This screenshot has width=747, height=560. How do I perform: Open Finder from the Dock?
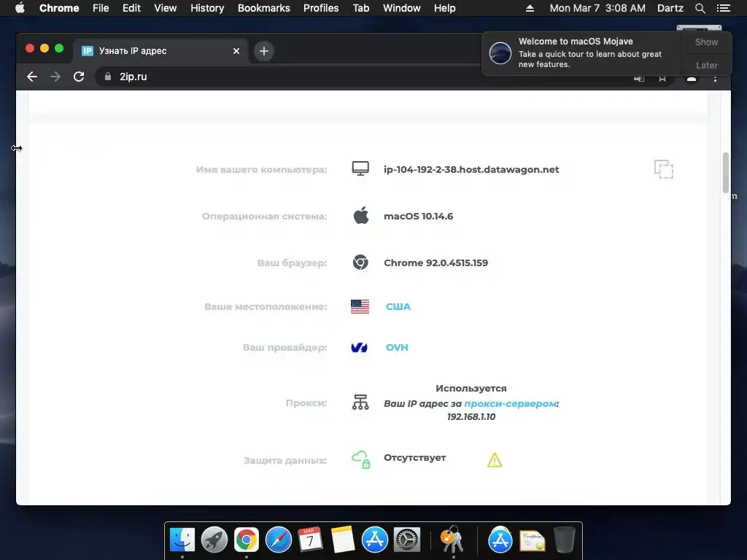click(x=182, y=540)
